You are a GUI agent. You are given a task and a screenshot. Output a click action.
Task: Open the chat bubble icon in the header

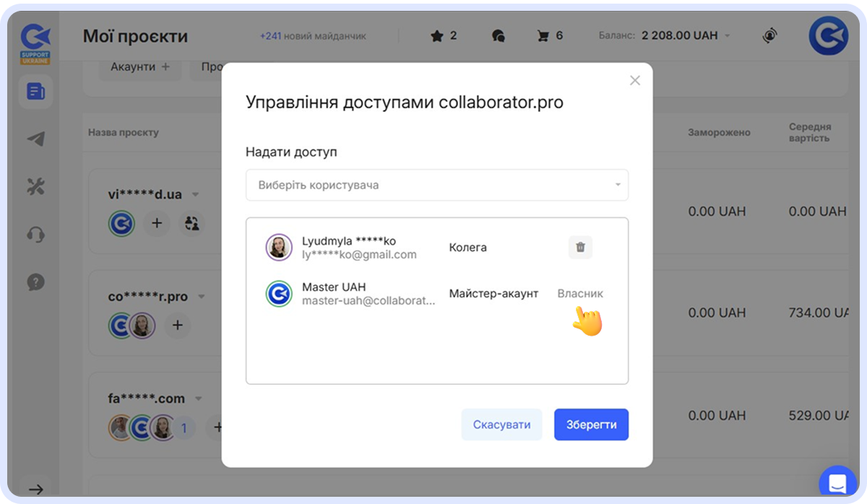coord(497,35)
